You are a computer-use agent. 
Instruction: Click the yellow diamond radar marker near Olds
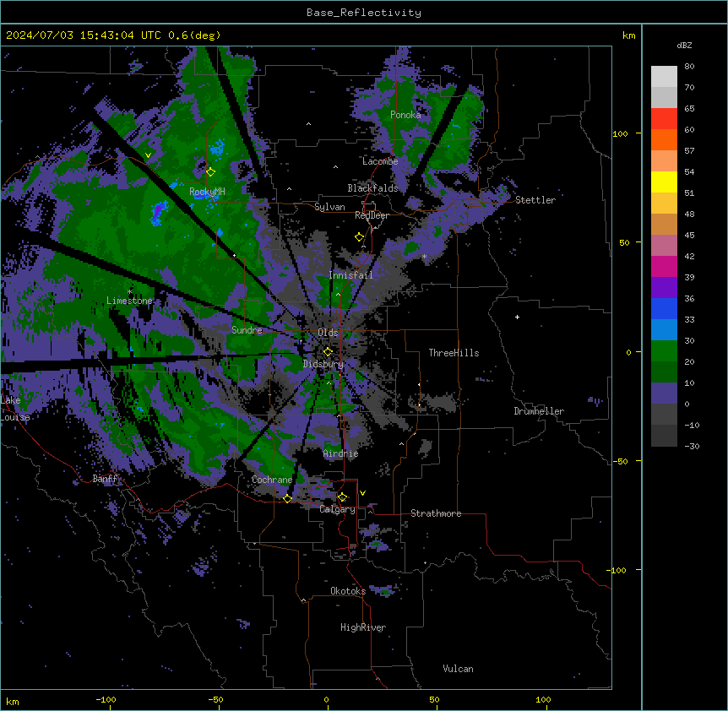pyautogui.click(x=328, y=351)
